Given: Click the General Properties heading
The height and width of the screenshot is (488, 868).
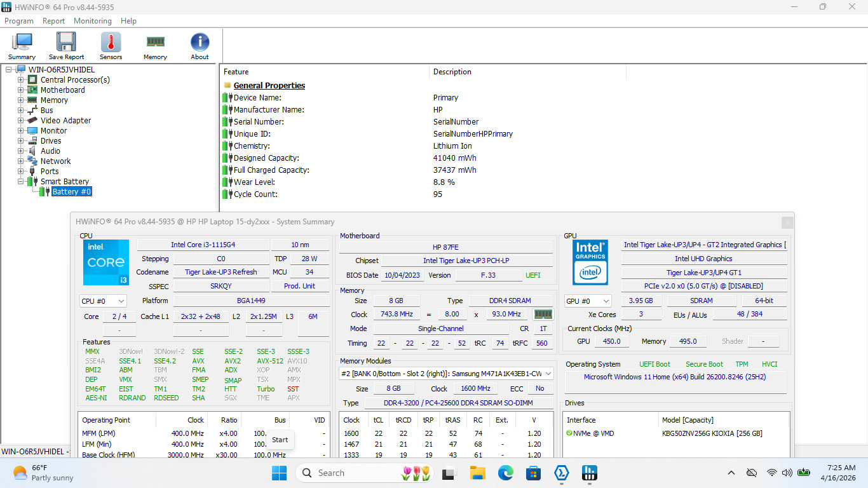Looking at the screenshot, I should click(x=269, y=86).
